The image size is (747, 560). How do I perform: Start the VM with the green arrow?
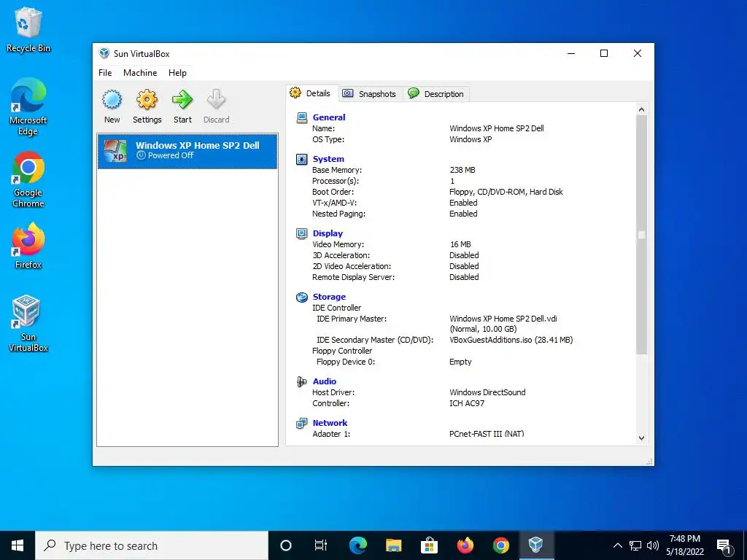click(182, 99)
